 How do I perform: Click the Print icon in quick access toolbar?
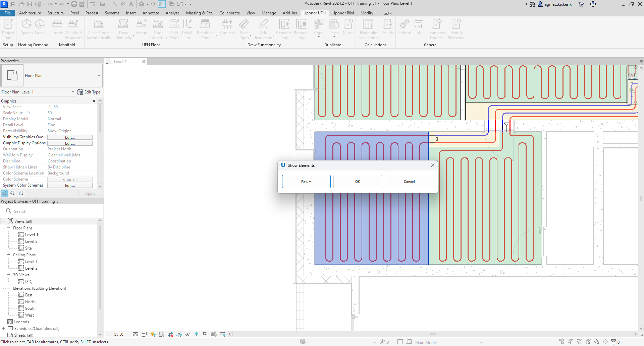74,4
